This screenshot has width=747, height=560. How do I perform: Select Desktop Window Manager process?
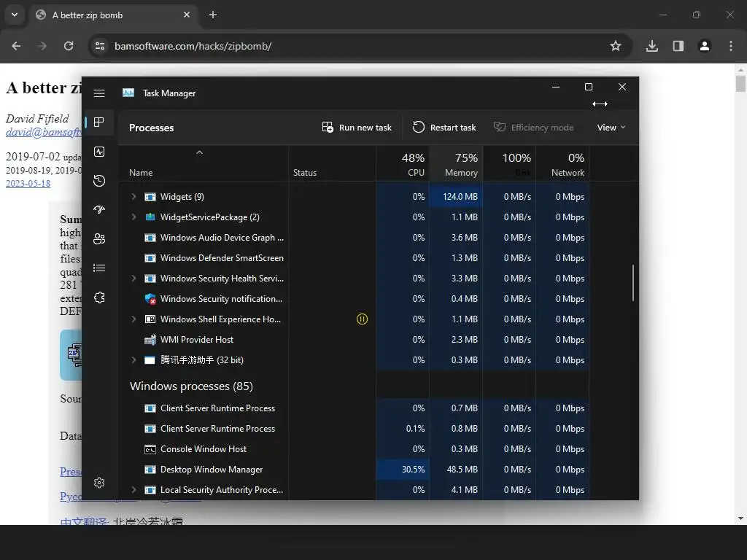pos(354,470)
